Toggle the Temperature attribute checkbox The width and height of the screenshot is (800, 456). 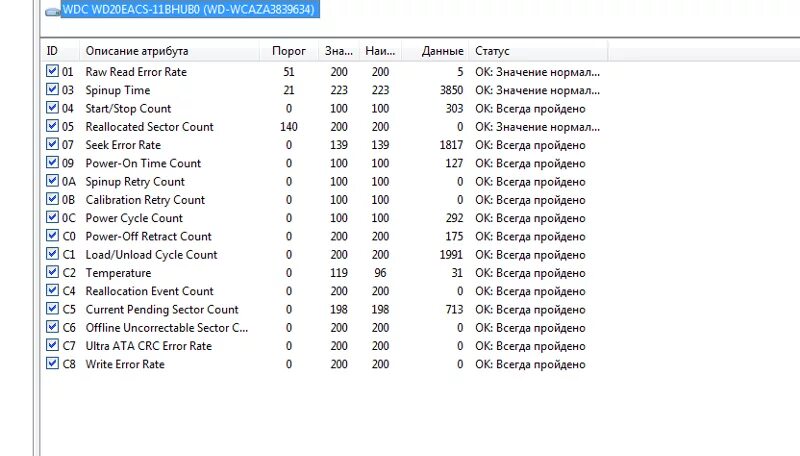click(52, 272)
